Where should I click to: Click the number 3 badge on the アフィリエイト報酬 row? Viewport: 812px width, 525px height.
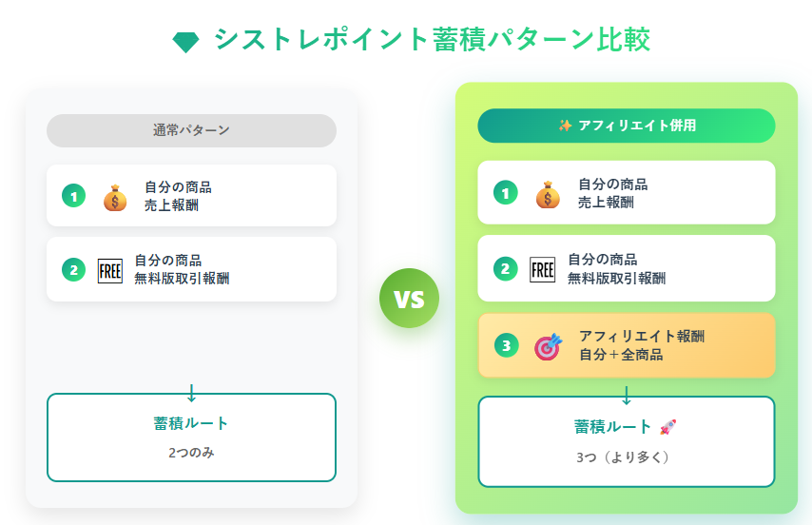click(505, 345)
